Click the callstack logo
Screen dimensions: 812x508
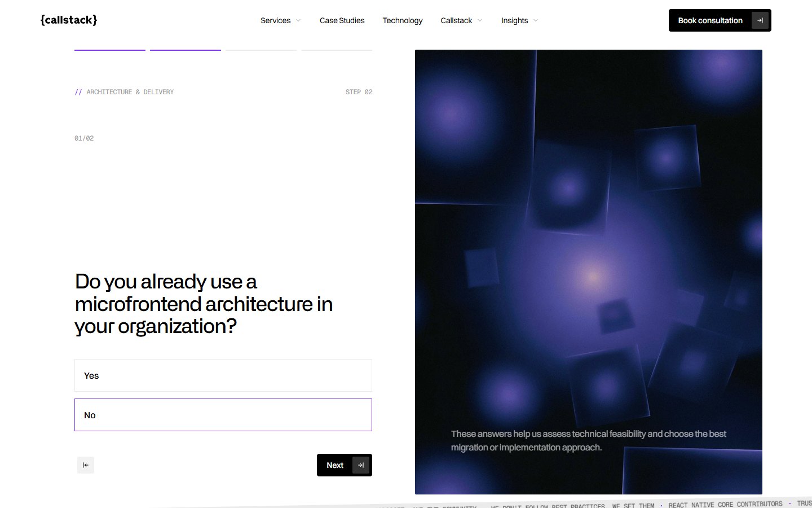[69, 20]
